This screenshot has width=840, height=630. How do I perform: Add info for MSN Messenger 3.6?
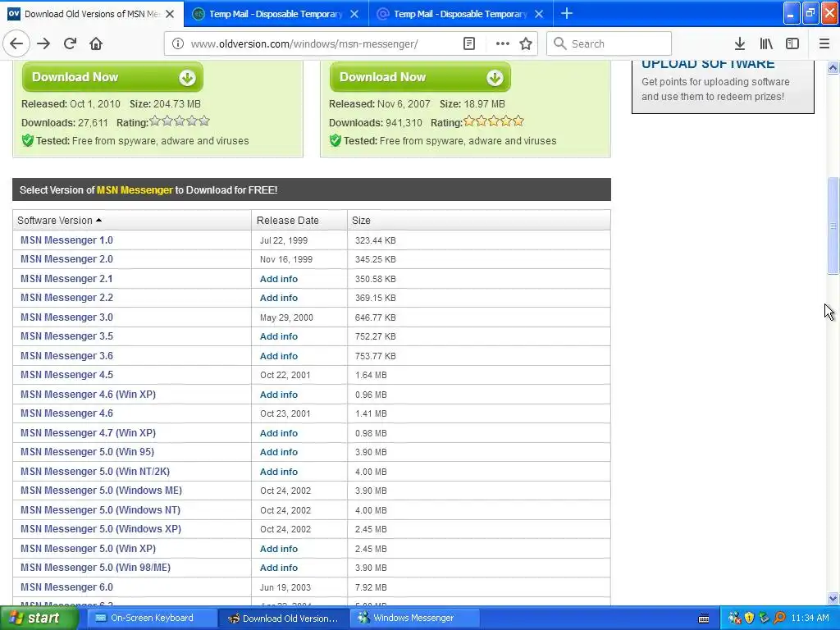click(279, 356)
